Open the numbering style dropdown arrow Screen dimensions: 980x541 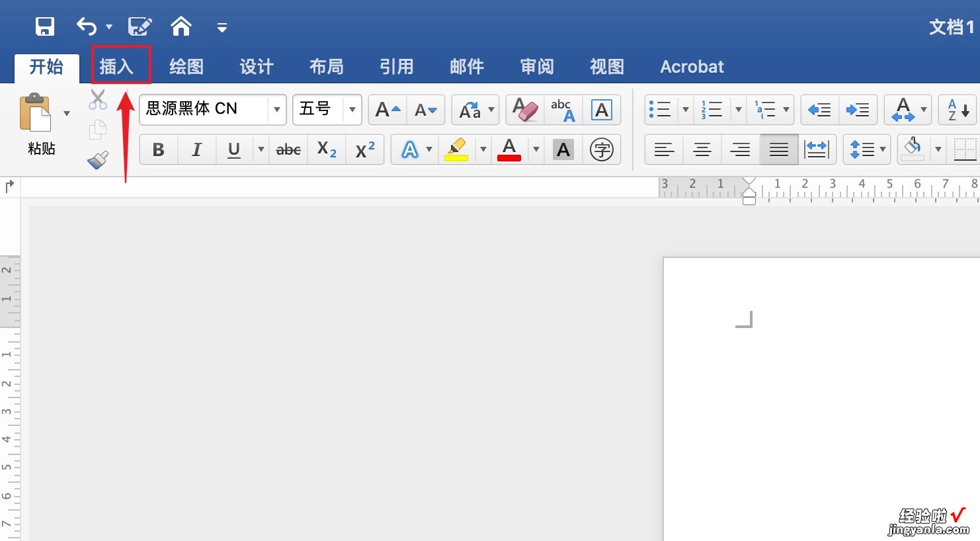(739, 110)
